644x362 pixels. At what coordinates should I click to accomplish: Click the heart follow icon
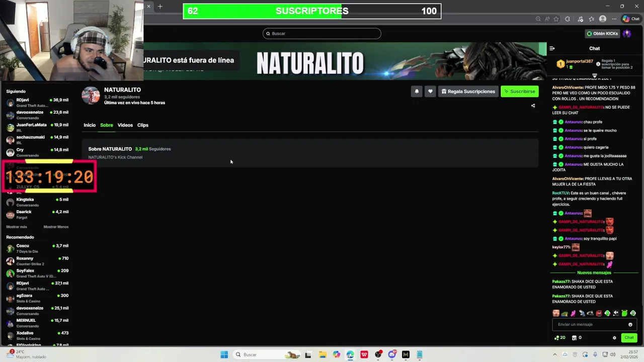[430, 92]
